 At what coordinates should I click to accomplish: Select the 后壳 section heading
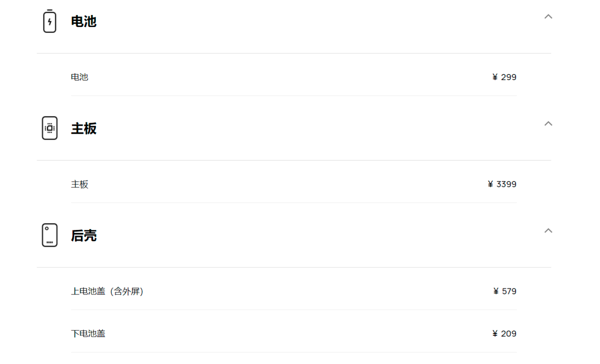click(83, 235)
